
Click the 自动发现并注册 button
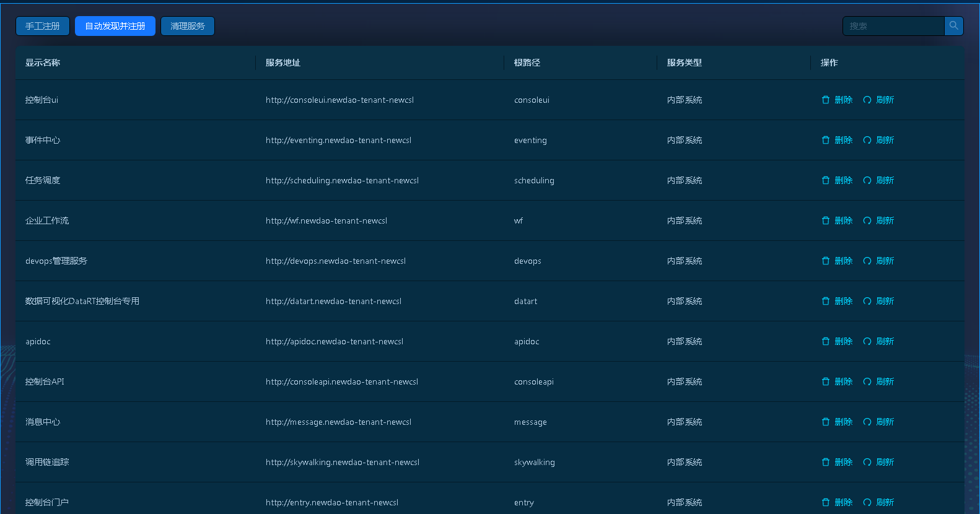(x=115, y=26)
